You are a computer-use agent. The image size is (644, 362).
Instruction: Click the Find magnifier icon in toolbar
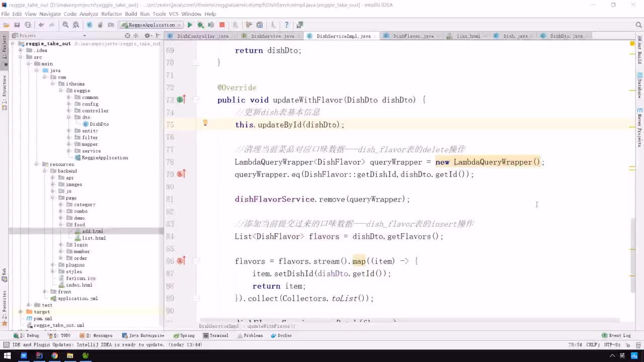point(65,25)
